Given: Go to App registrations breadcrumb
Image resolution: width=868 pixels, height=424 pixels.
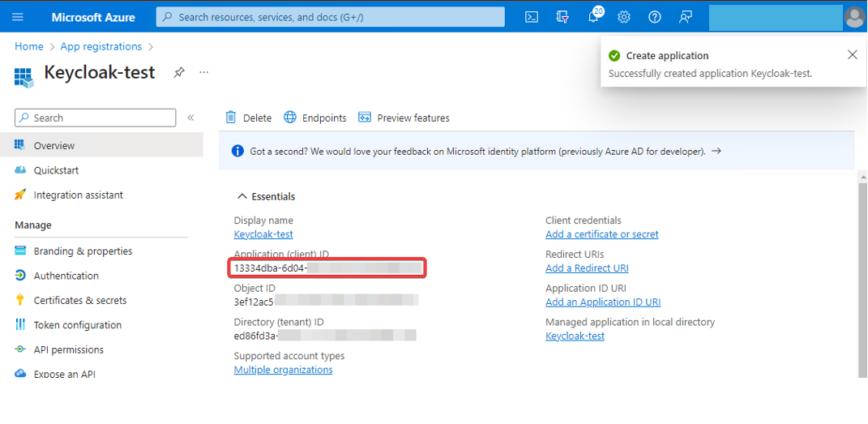Looking at the screenshot, I should [x=100, y=46].
